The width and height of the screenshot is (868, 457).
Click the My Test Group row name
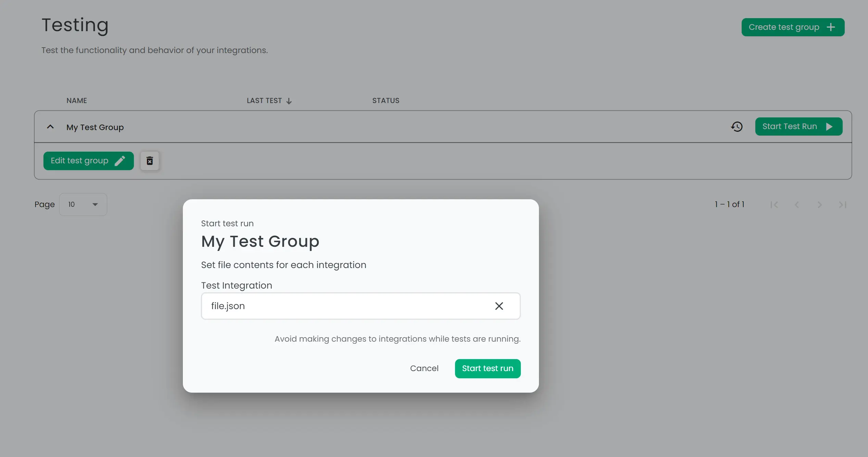95,127
